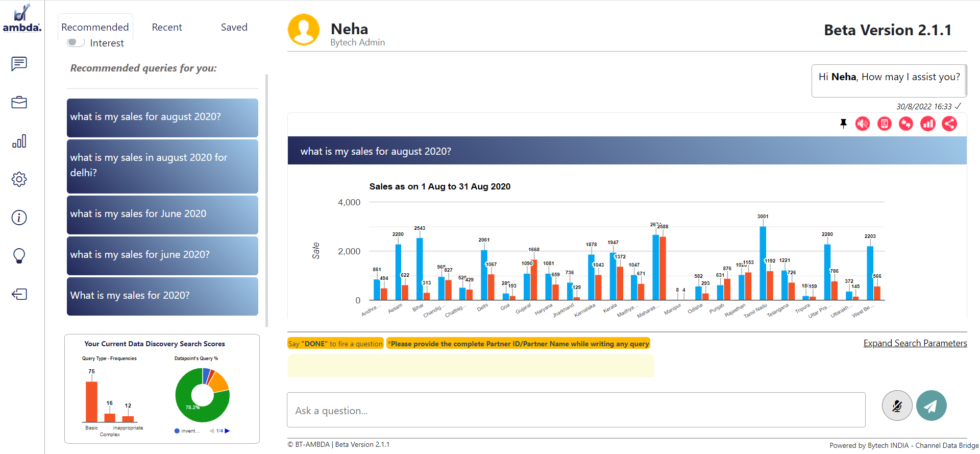Click the lightbulb icon in sidebar
The height and width of the screenshot is (454, 980).
(x=19, y=256)
